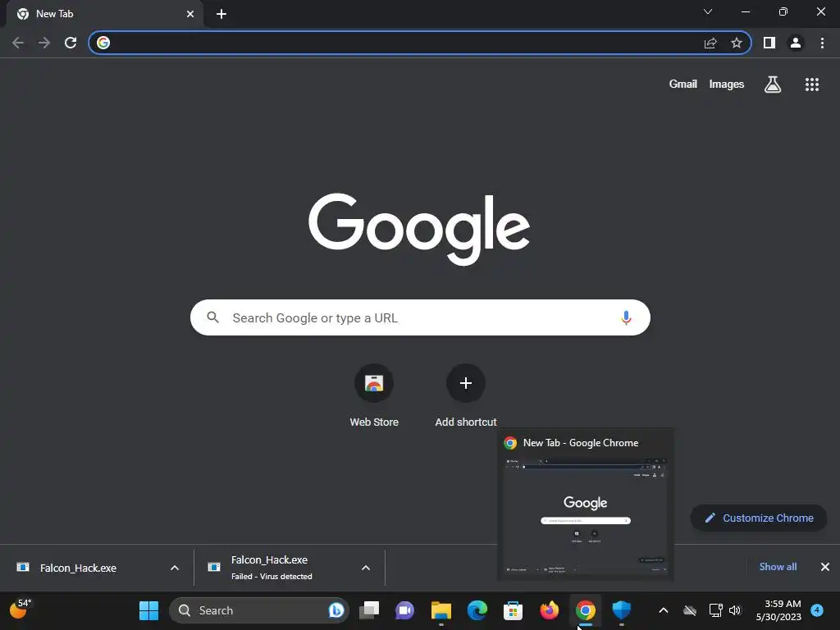Open Gmail link
This screenshot has height=630, width=840.
683,84
